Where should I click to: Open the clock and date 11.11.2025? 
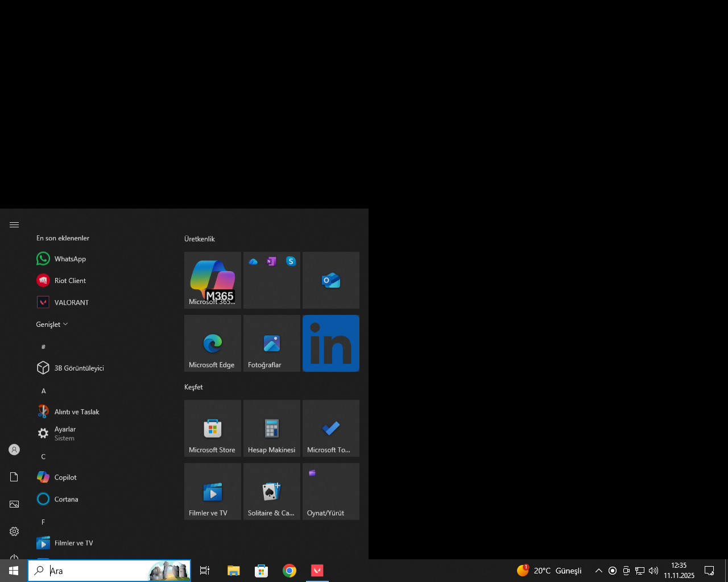[679, 571]
